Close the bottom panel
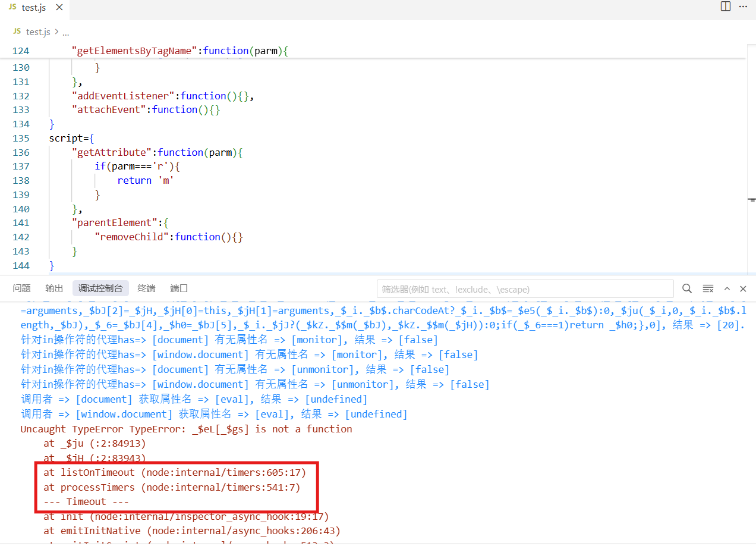Screen dimensions: 756x546 (x=743, y=288)
